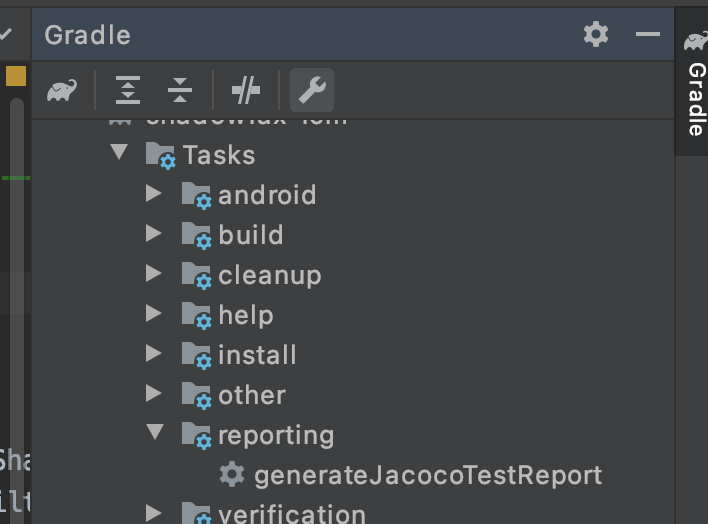Collapse the reporting task group
The image size is (708, 524).
point(155,432)
